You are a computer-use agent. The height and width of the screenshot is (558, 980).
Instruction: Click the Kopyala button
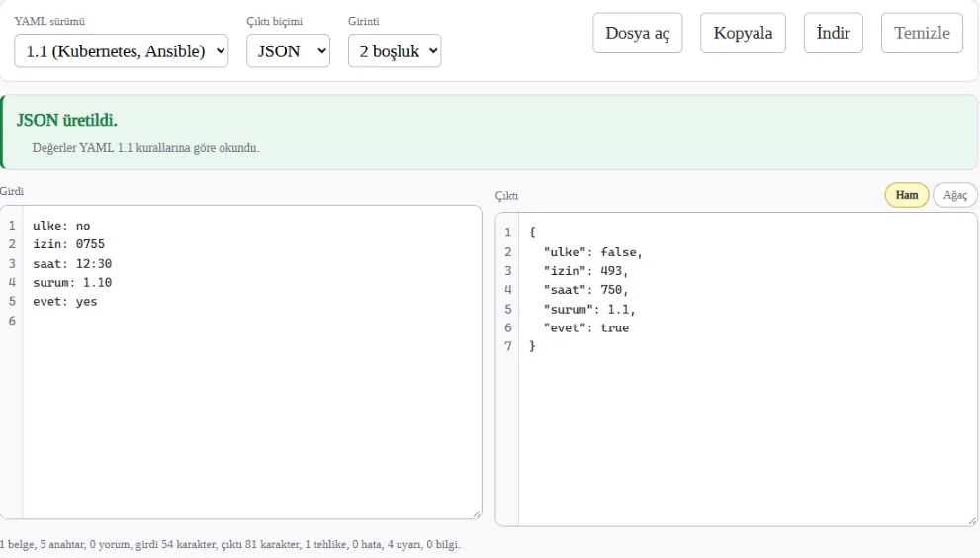click(x=743, y=33)
